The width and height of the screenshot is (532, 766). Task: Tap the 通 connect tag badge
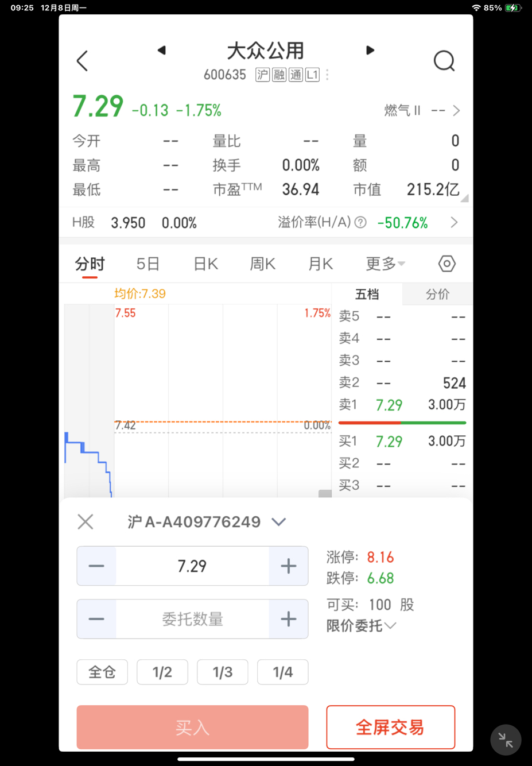pos(296,75)
